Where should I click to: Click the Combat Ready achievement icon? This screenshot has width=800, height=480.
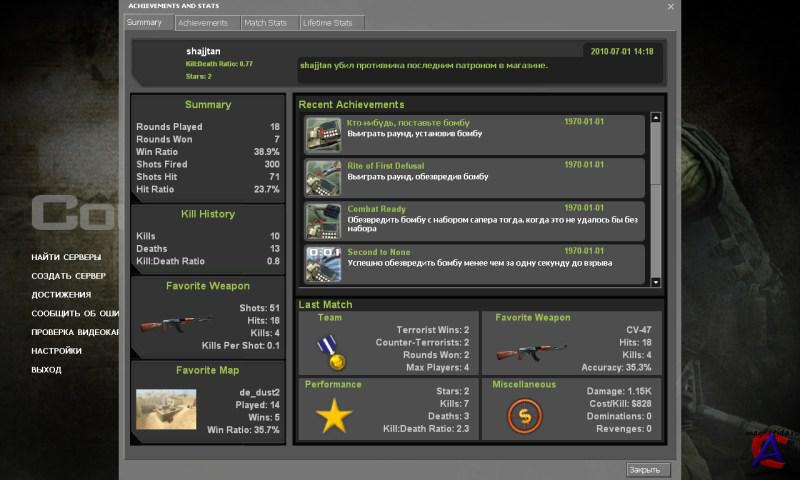click(x=323, y=221)
